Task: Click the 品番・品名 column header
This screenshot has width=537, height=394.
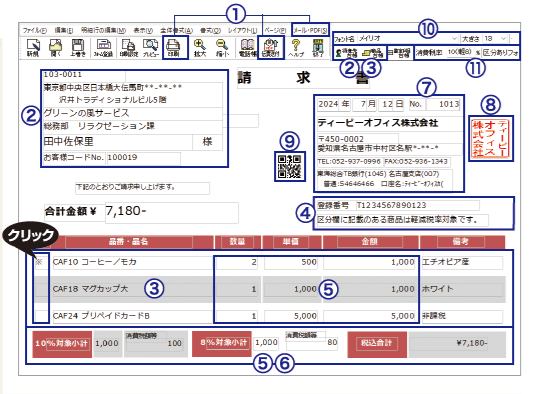Action: 128,242
